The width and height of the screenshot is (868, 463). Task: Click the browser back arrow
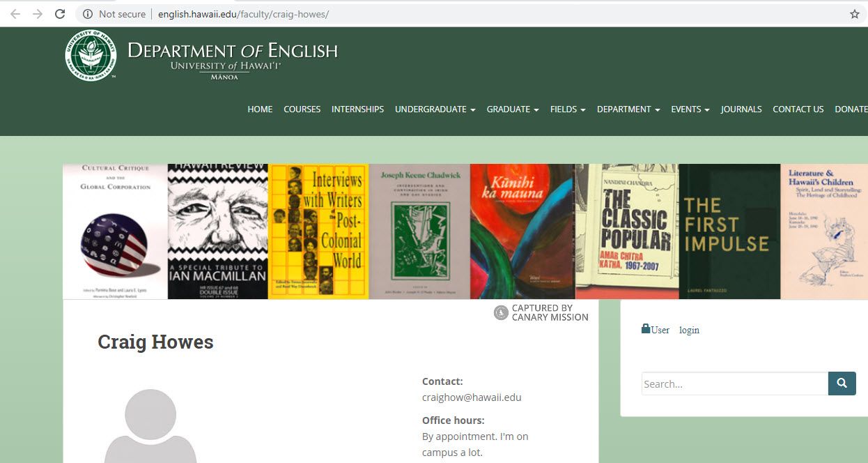point(15,14)
